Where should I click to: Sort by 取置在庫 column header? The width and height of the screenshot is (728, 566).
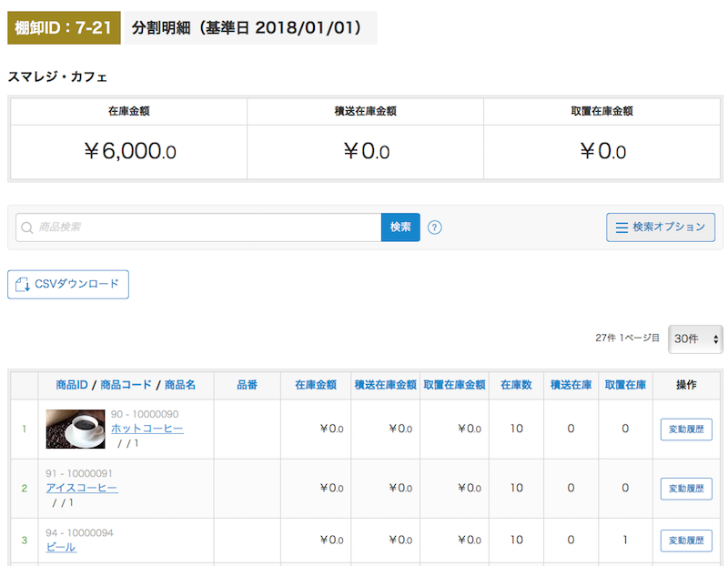tap(625, 385)
